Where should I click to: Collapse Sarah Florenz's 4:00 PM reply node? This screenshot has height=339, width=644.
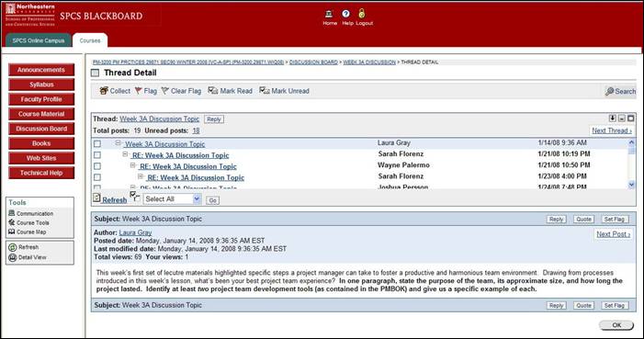[x=141, y=176]
